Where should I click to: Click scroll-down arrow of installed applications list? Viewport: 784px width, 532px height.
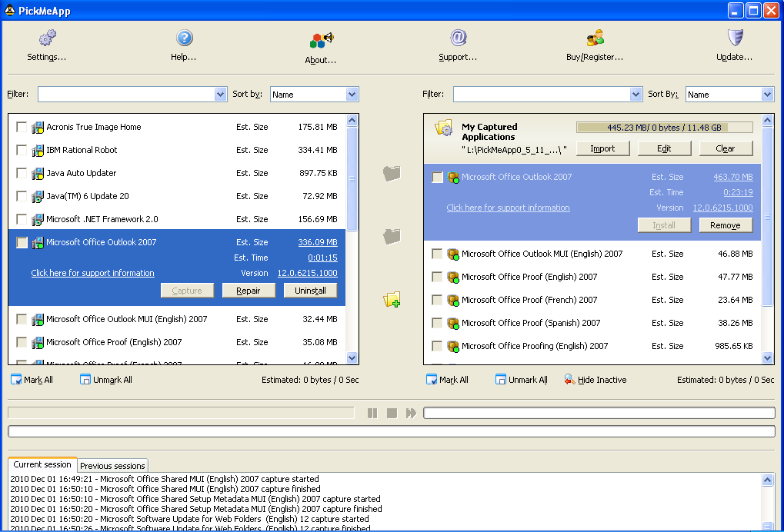click(x=352, y=357)
